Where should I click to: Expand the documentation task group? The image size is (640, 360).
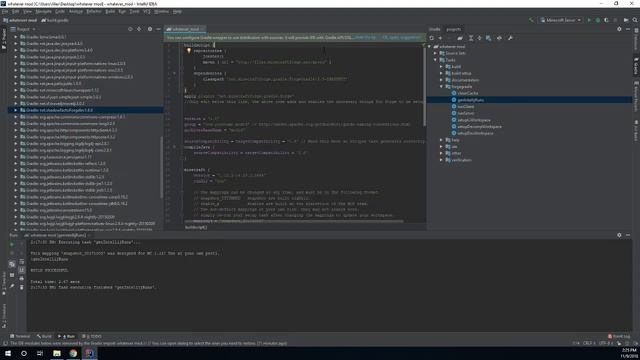click(441, 80)
